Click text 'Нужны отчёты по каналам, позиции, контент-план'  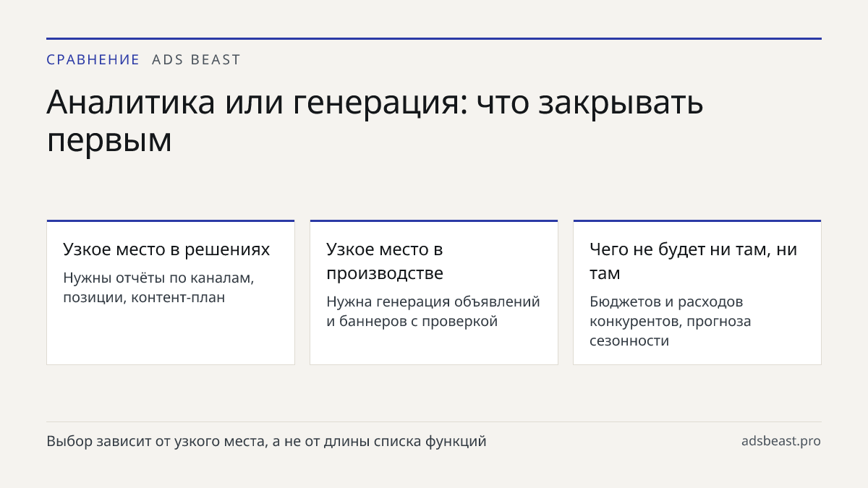point(158,288)
